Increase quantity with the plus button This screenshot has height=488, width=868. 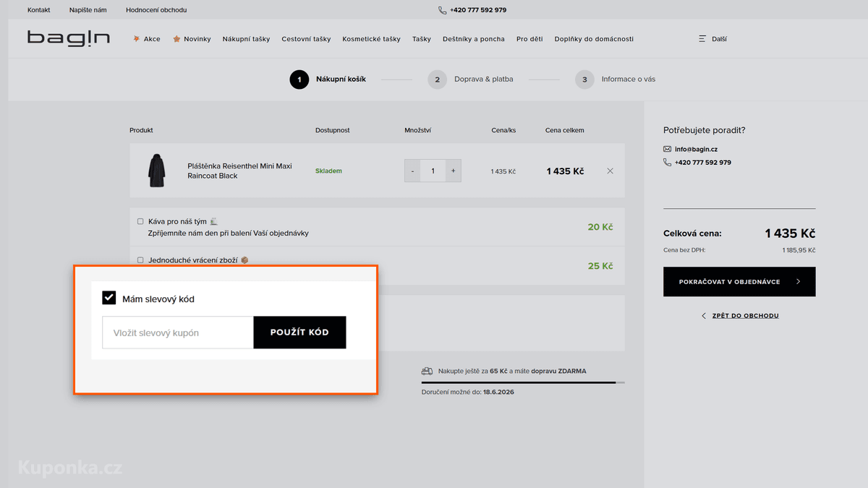454,171
